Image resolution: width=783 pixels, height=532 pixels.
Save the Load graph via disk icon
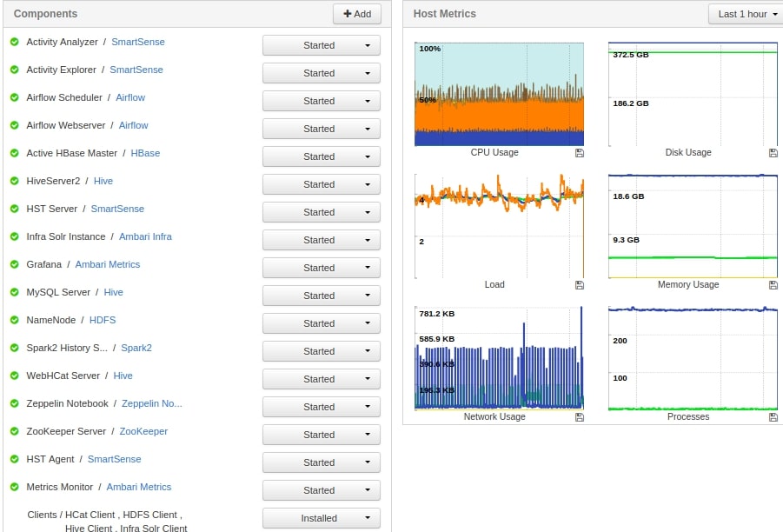(580, 285)
